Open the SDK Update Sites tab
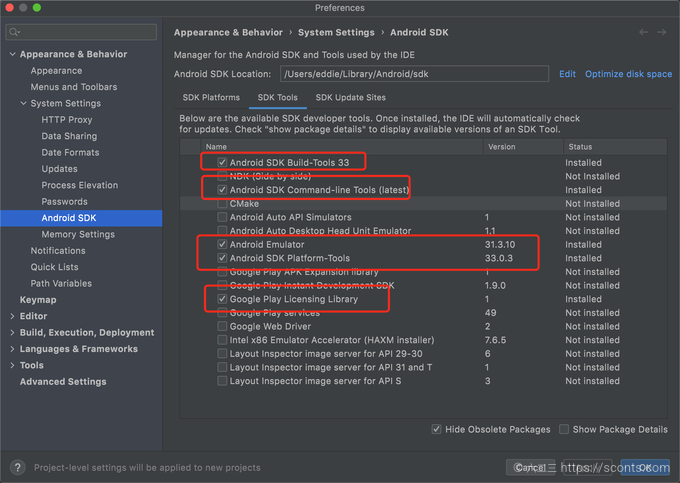The height and width of the screenshot is (483, 680). point(350,98)
